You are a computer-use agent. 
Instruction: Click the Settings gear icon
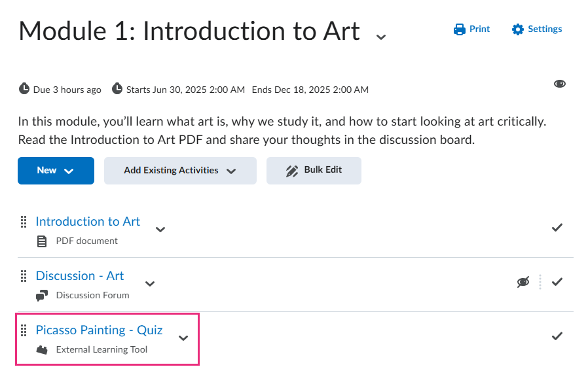coord(518,29)
